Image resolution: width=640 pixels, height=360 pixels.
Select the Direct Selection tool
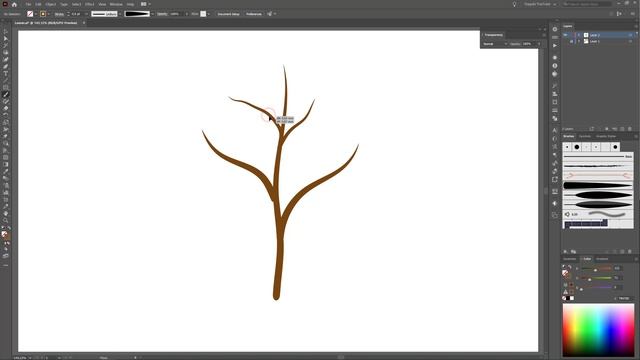pos(5,38)
